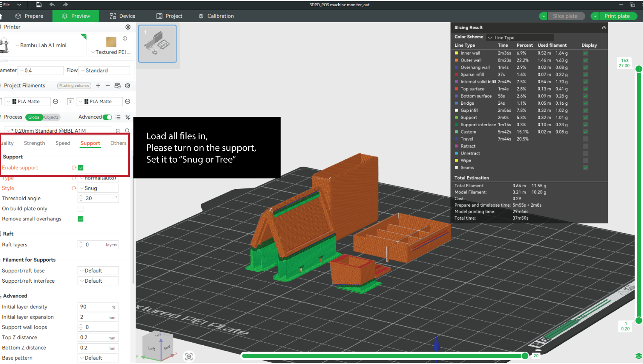Viewport: 643px width, 364px height.
Task: Show Retract points in display
Action: [586, 146]
